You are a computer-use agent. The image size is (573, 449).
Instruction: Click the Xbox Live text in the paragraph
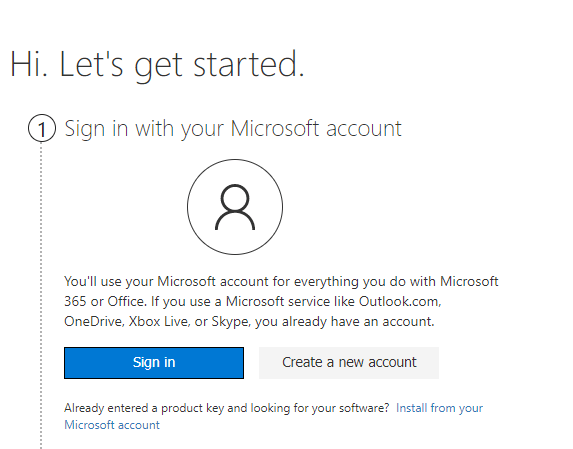click(158, 321)
